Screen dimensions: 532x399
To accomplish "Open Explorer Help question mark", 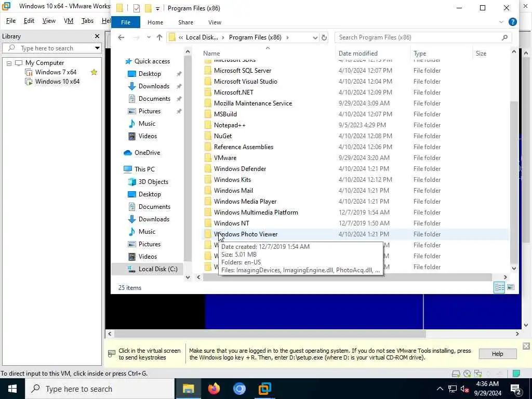I will 513,22.
